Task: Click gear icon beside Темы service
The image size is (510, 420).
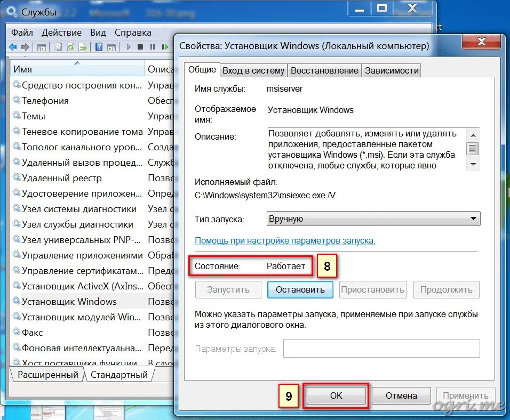Action: tap(16, 116)
